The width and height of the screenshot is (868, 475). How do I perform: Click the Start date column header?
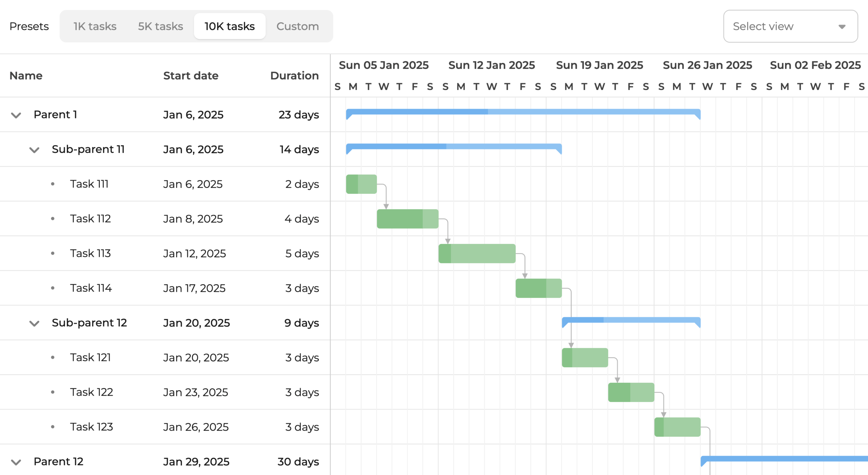point(191,76)
